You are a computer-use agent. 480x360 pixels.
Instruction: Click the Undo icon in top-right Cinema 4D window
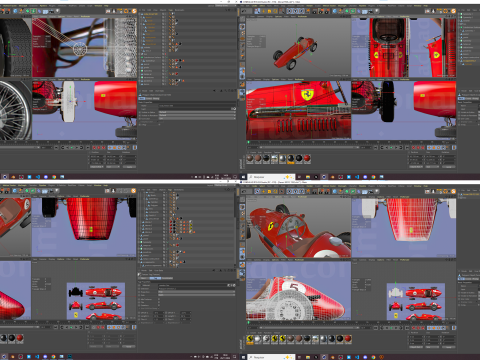pos(244,11)
